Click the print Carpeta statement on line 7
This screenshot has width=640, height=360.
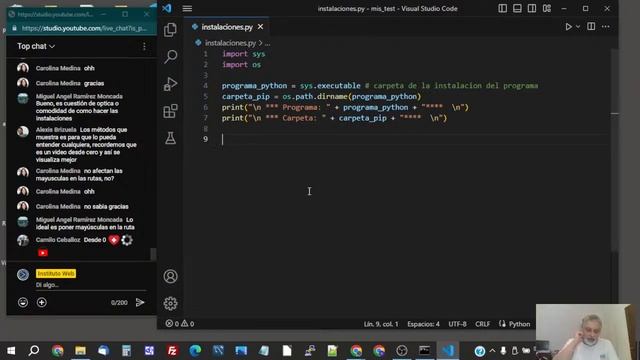click(x=334, y=118)
